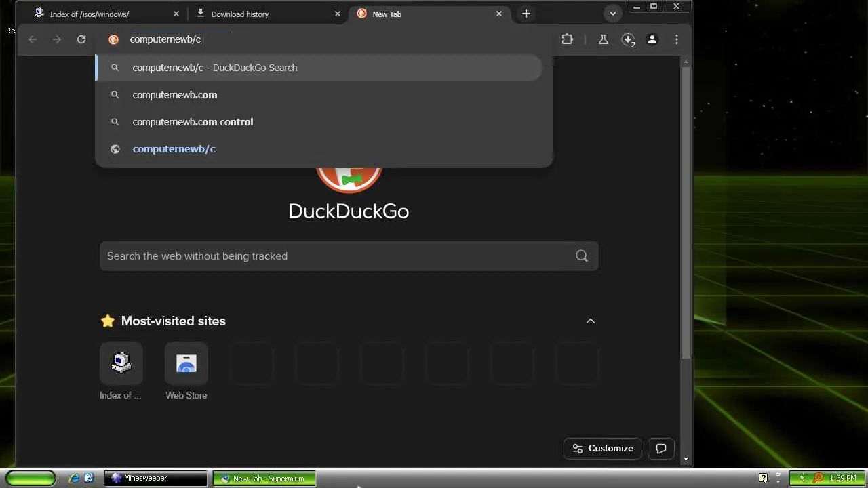Switch to the Download history tab
The image size is (868, 488).
point(268,14)
